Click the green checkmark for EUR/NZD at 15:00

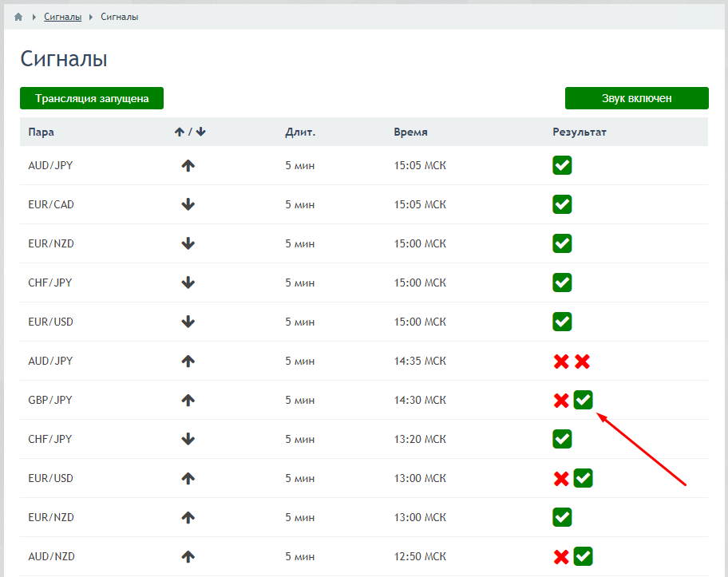click(562, 243)
